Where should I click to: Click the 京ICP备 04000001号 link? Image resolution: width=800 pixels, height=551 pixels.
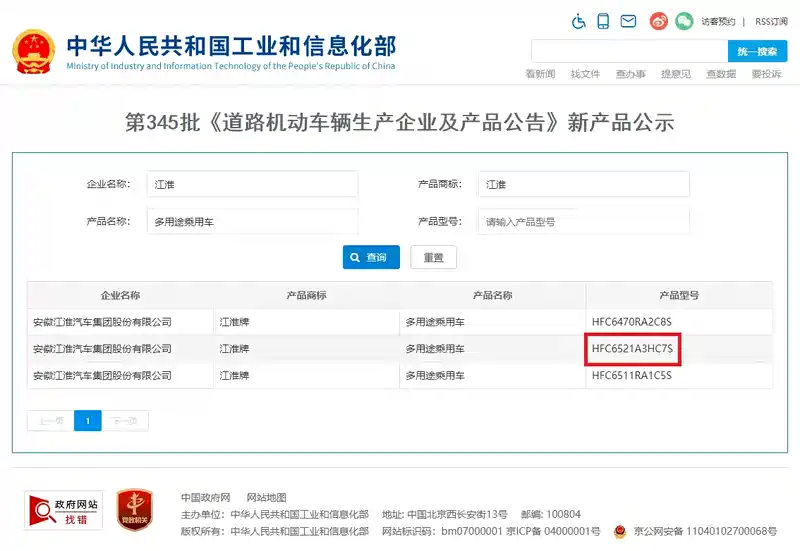click(553, 532)
